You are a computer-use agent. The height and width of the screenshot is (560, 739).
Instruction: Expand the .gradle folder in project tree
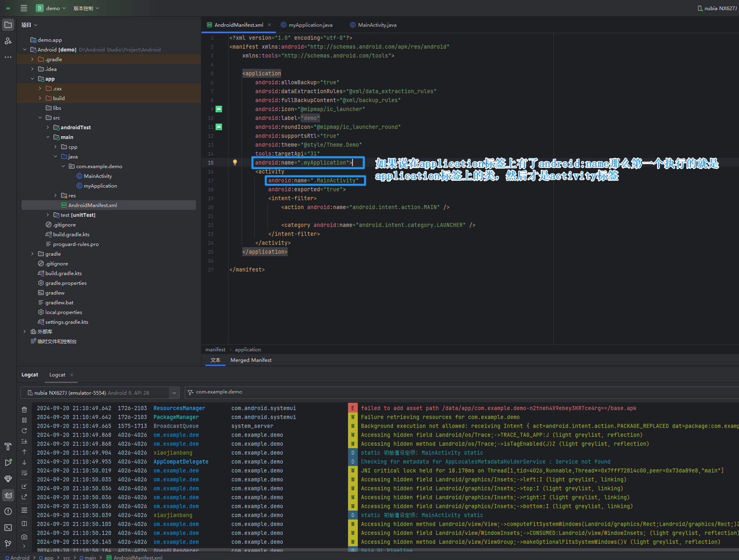[32, 60]
